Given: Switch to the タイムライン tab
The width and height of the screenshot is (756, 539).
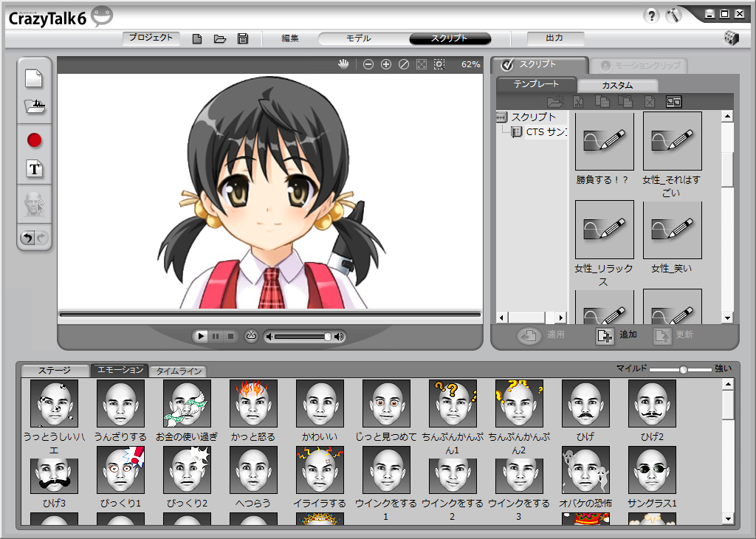Looking at the screenshot, I should pos(179,371).
